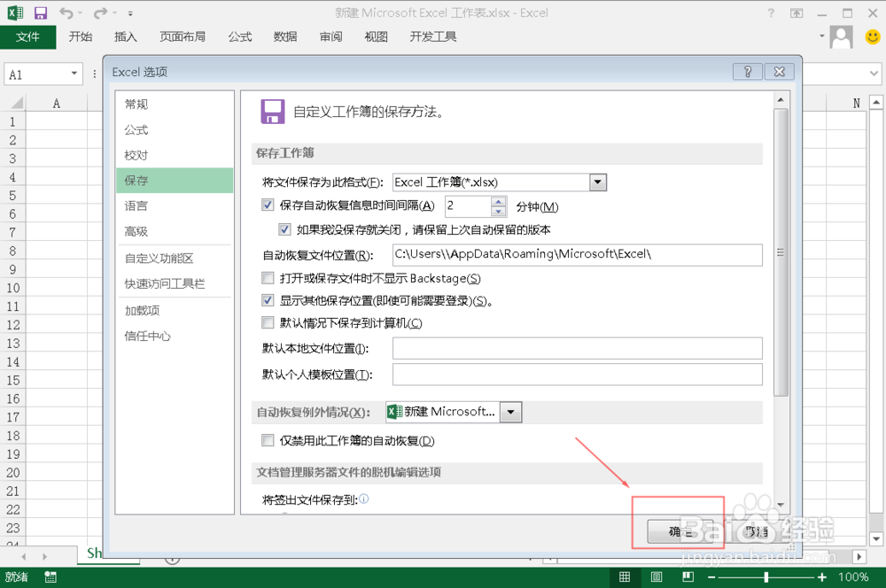The image size is (886, 588).
Task: Switch to the 公式 ribbon tab
Action: pos(240,36)
